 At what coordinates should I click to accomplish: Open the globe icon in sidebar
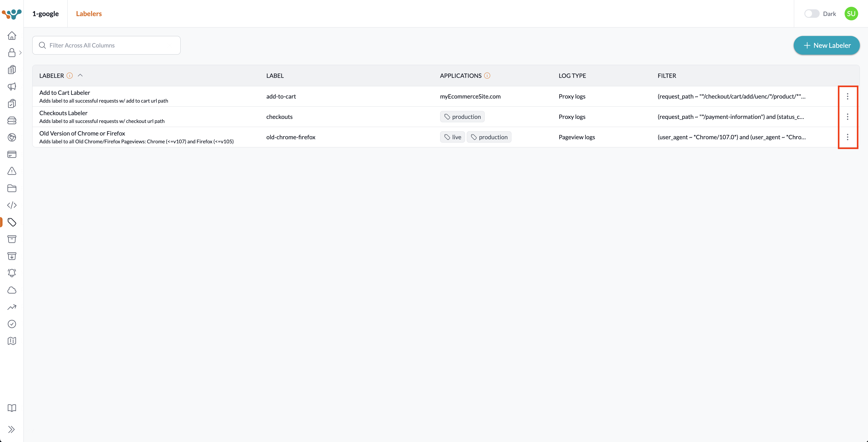[x=12, y=137]
